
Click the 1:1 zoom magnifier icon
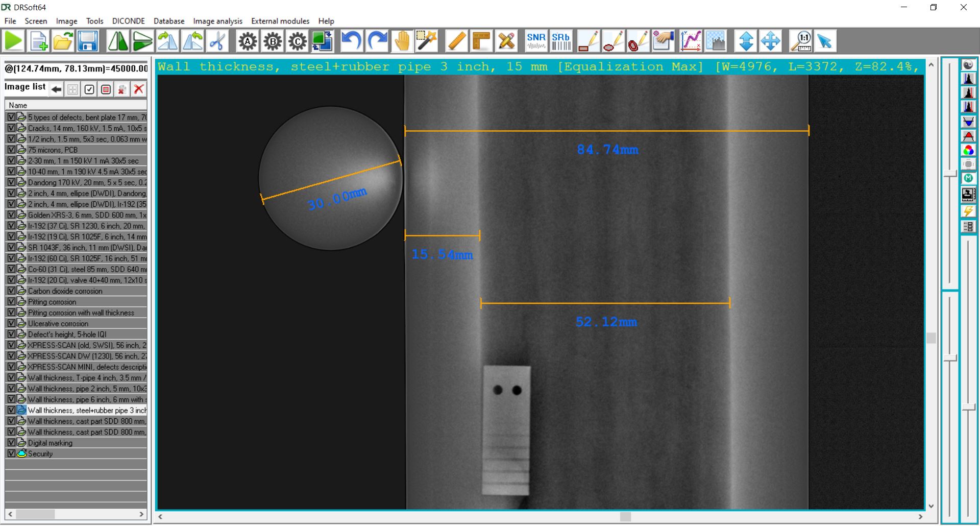pos(801,41)
